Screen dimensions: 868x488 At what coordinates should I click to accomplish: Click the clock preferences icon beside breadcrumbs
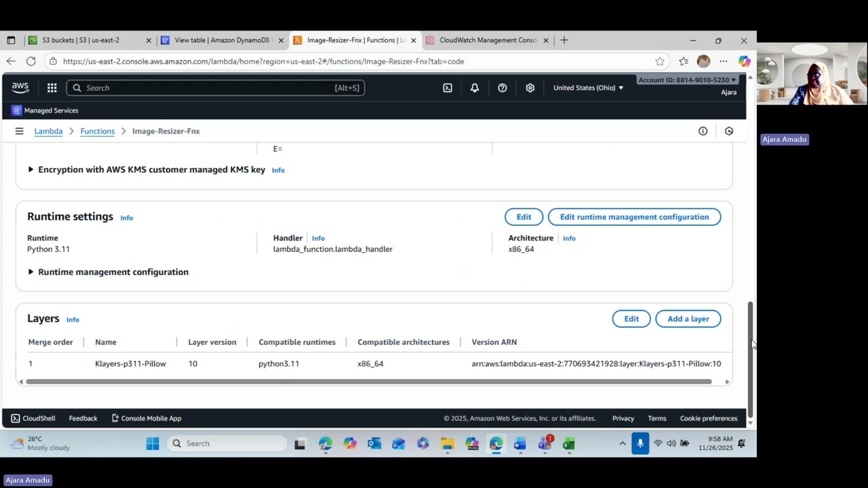(729, 131)
